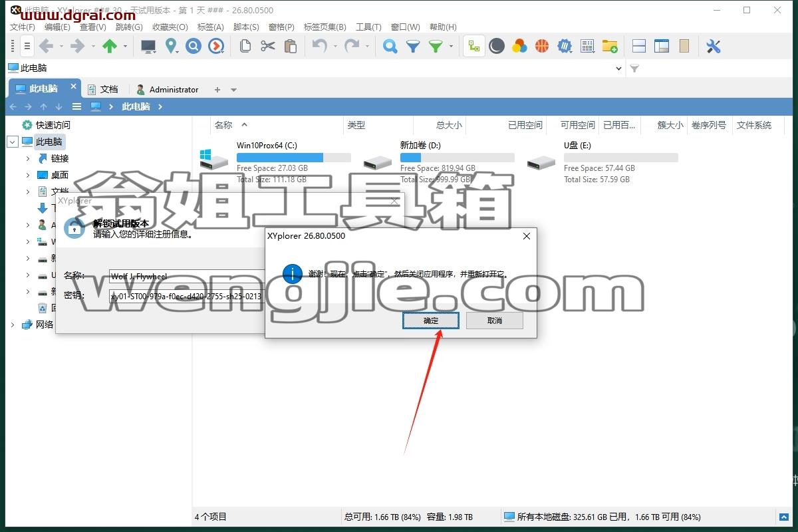The width and height of the screenshot is (798, 532).
Task: Select the U盘 (E:) drive
Action: tap(602, 162)
